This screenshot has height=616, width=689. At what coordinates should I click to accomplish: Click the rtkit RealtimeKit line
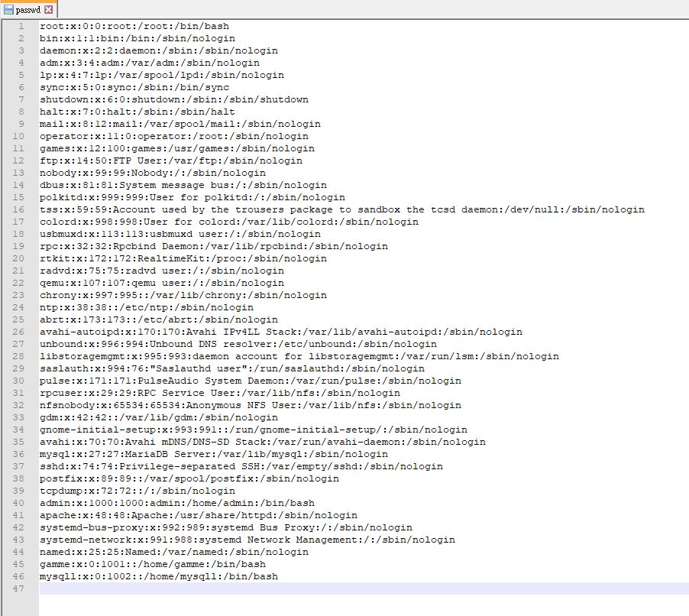(x=183, y=258)
